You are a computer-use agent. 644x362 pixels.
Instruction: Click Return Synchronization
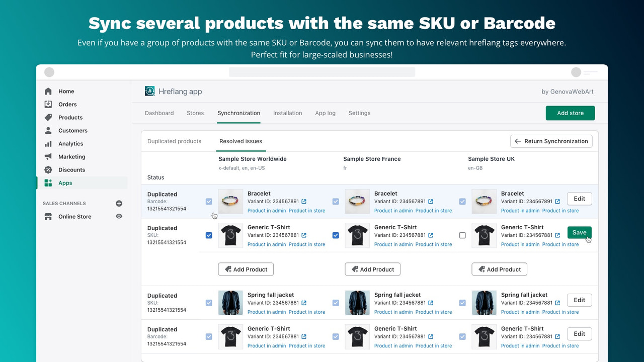point(551,141)
